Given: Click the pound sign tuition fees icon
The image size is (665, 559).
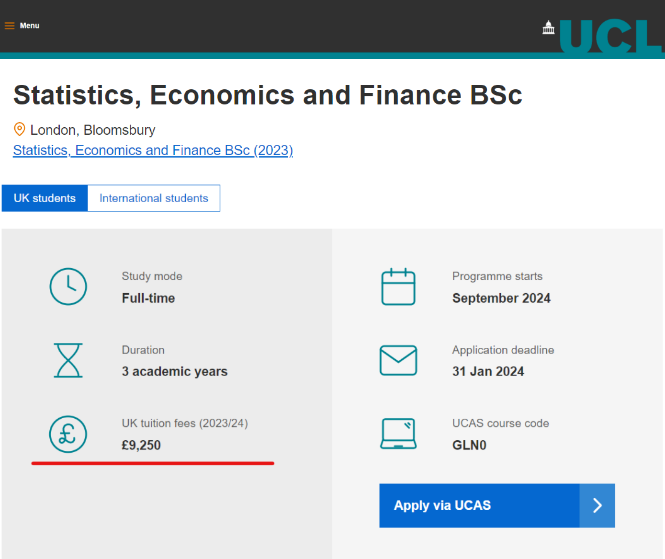Looking at the screenshot, I should 68,434.
